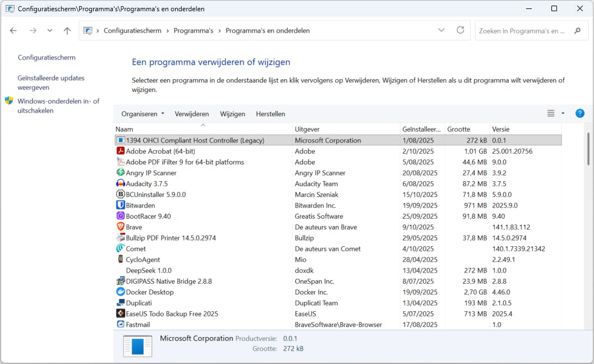Expand the address bar history dropdown
This screenshot has height=364, width=594.
[x=441, y=30]
